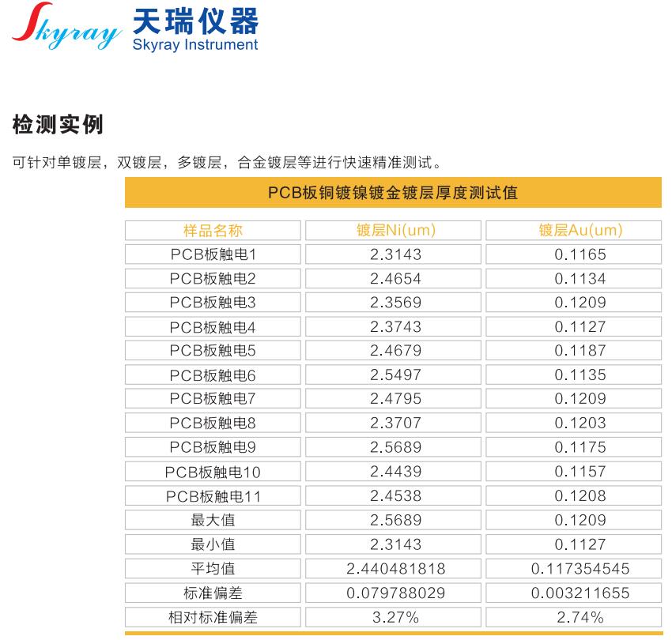Select the PCB板触电10 row label

coord(213,472)
